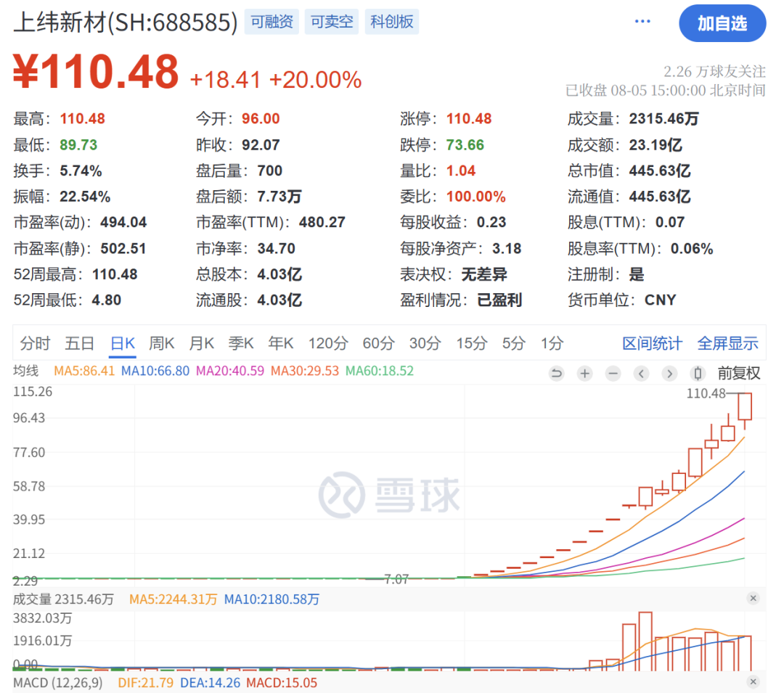This screenshot has width=784, height=693.
Task: Add stock with the 加自选 button
Action: pos(722,23)
